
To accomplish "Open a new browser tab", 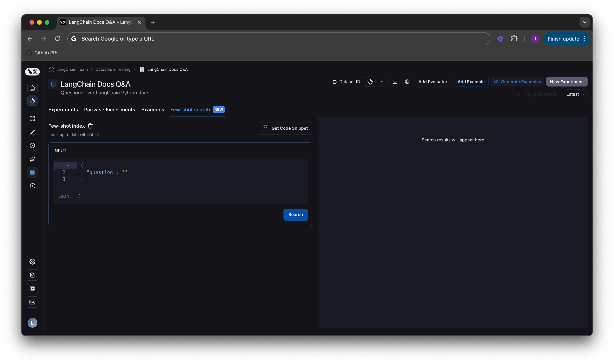I will [153, 22].
